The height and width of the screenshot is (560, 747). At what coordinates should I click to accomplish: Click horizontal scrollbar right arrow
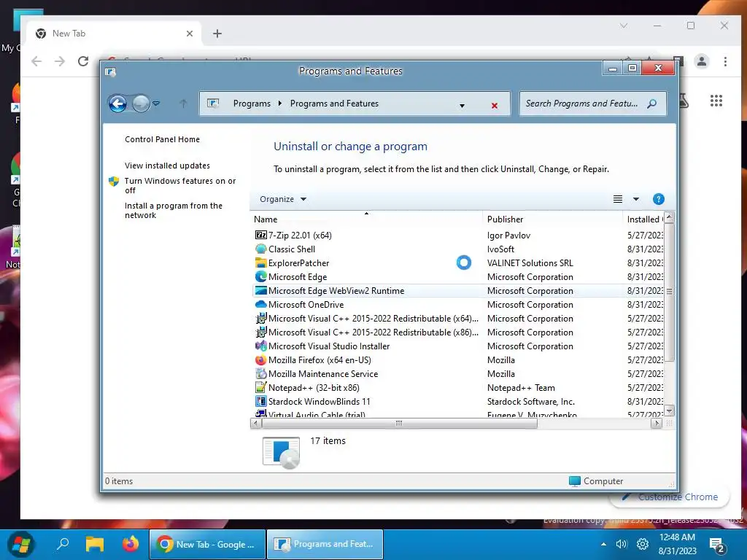tap(657, 423)
